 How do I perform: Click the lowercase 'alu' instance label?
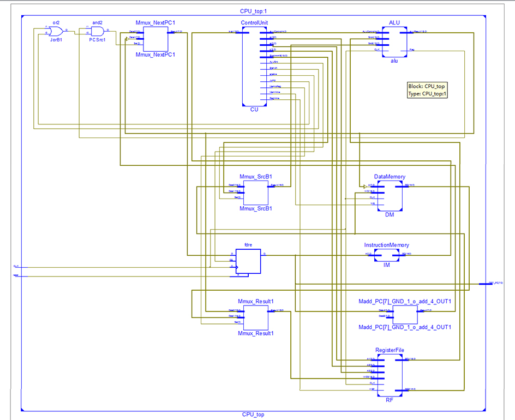(394, 61)
